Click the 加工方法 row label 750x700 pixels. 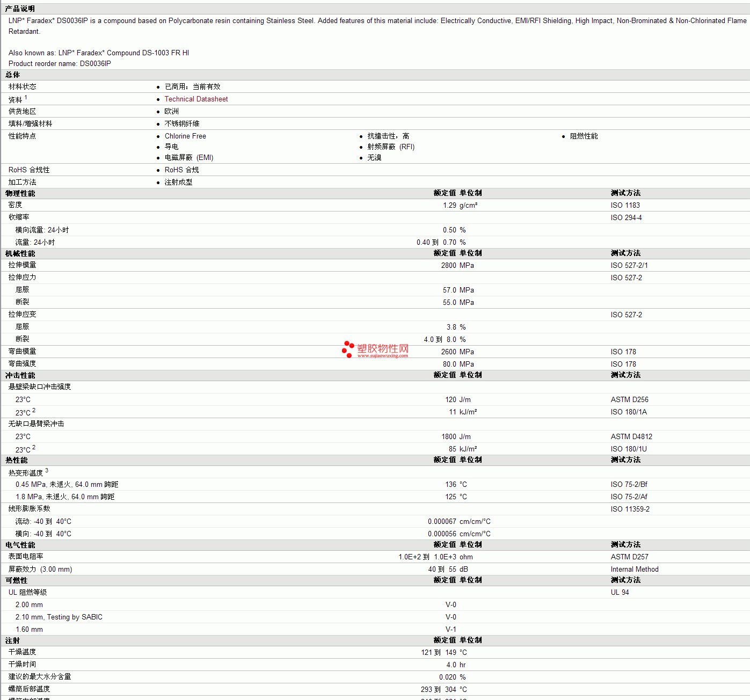(23, 183)
